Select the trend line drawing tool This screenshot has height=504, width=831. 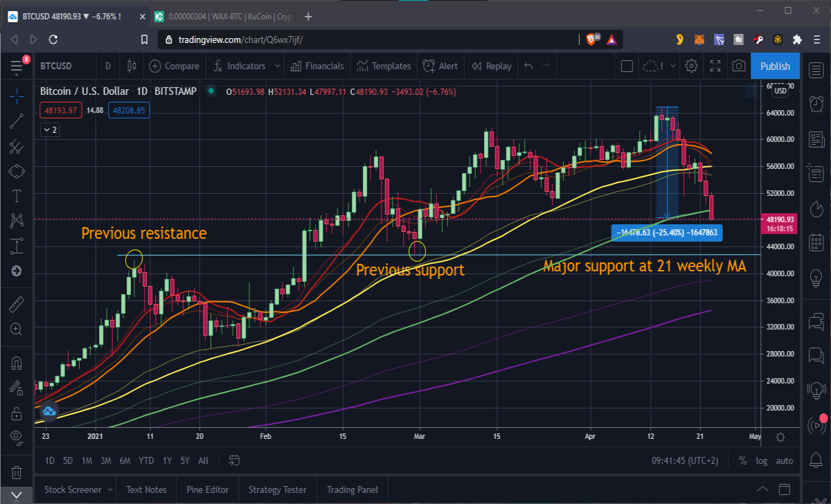(x=17, y=123)
